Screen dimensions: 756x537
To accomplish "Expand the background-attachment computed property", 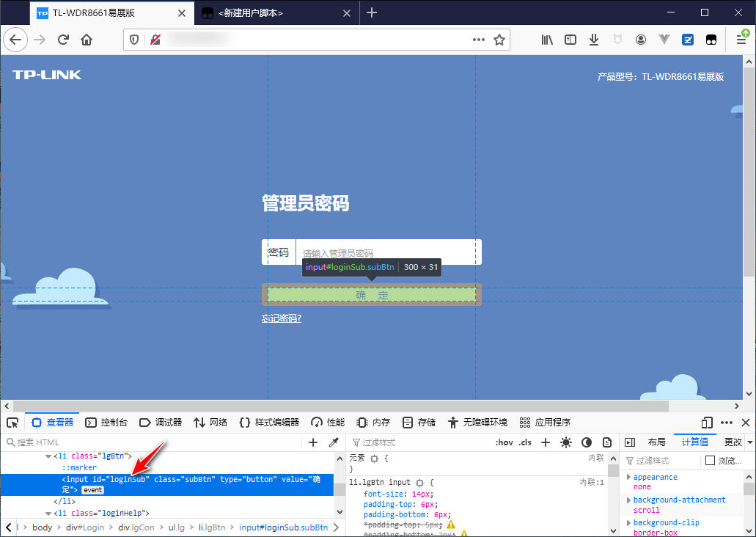I will (x=628, y=500).
